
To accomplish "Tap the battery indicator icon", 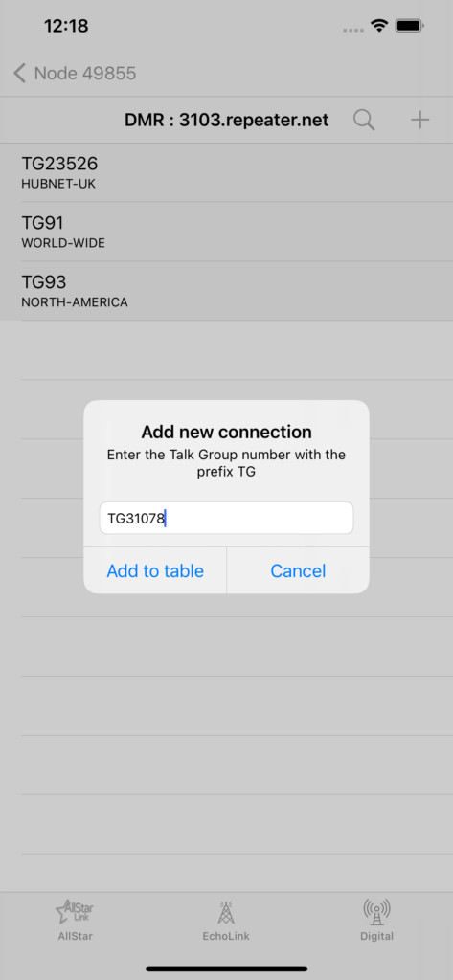I will pyautogui.click(x=411, y=26).
